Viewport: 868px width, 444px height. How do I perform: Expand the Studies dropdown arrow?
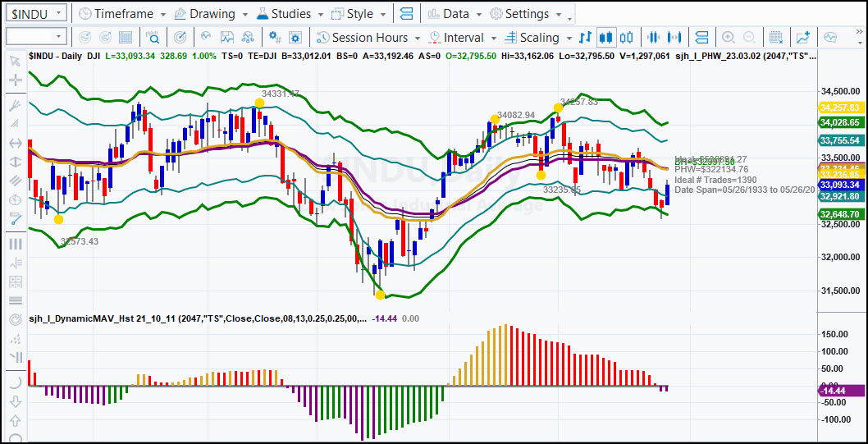click(x=320, y=14)
